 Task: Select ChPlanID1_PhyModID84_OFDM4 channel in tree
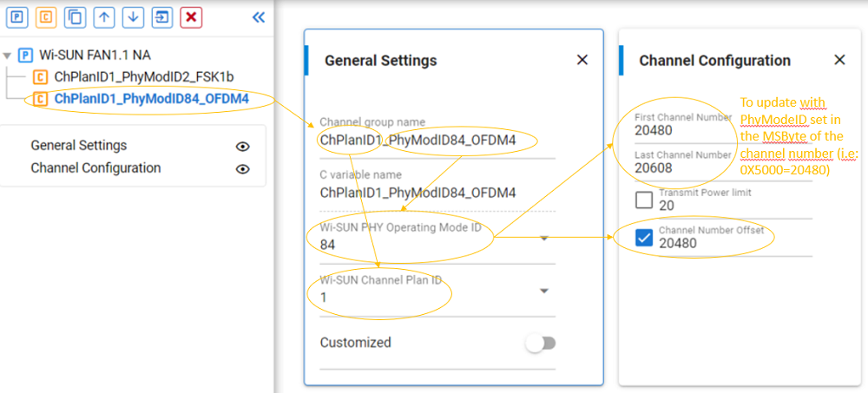pos(152,99)
